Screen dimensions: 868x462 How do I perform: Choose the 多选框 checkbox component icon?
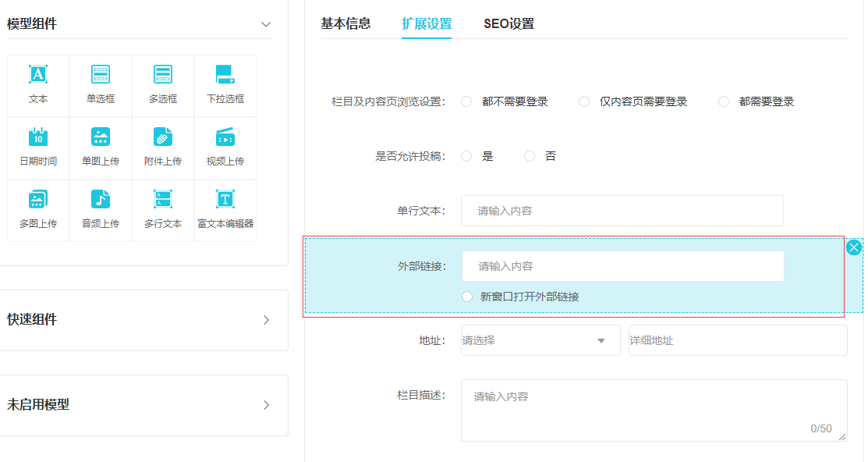[x=163, y=75]
